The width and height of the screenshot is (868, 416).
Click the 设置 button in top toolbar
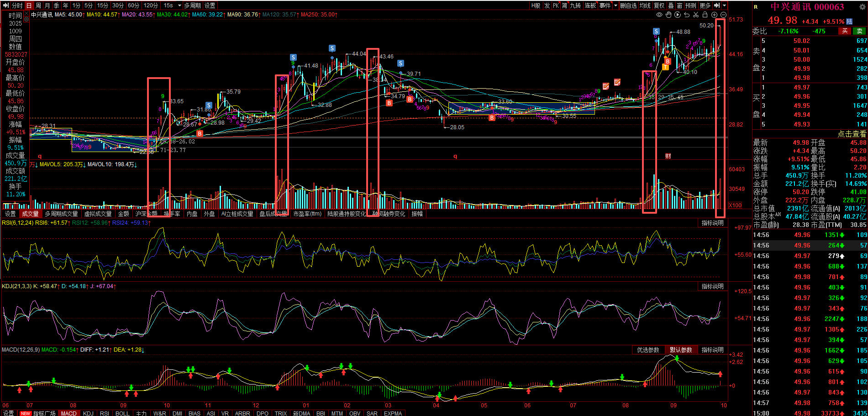210,5
